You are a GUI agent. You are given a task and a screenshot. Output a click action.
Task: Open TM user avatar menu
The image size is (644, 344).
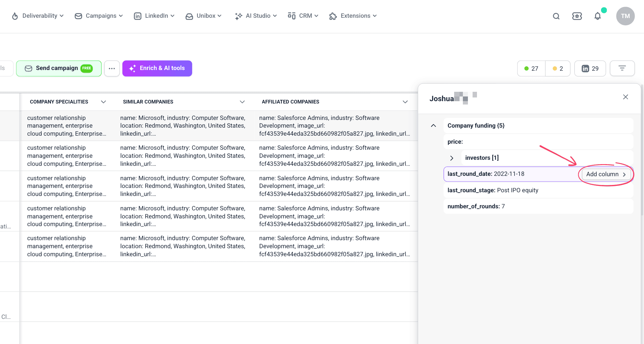(625, 16)
